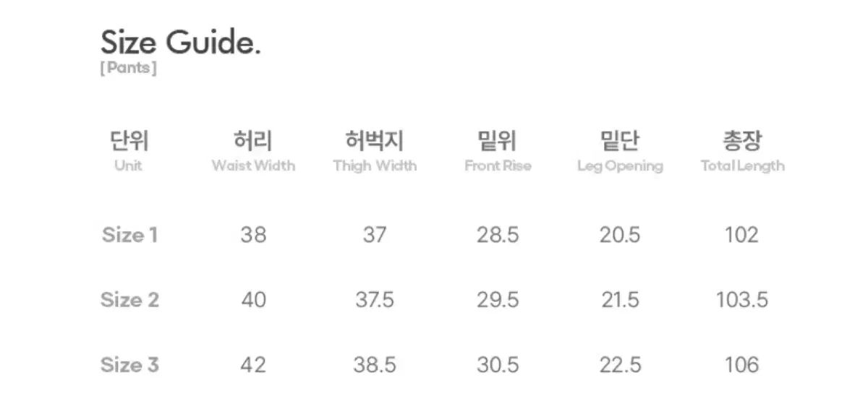Click the Size 3 row label

click(x=129, y=365)
